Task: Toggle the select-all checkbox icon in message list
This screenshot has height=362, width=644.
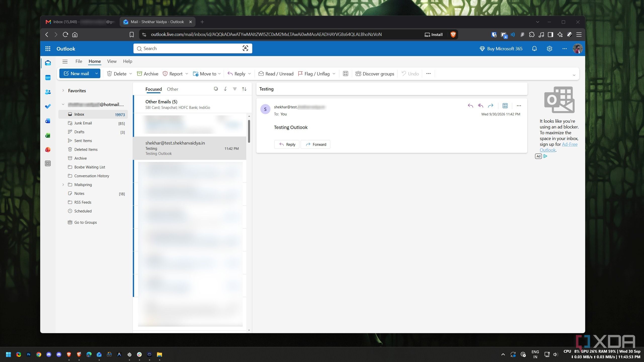Action: click(x=216, y=89)
